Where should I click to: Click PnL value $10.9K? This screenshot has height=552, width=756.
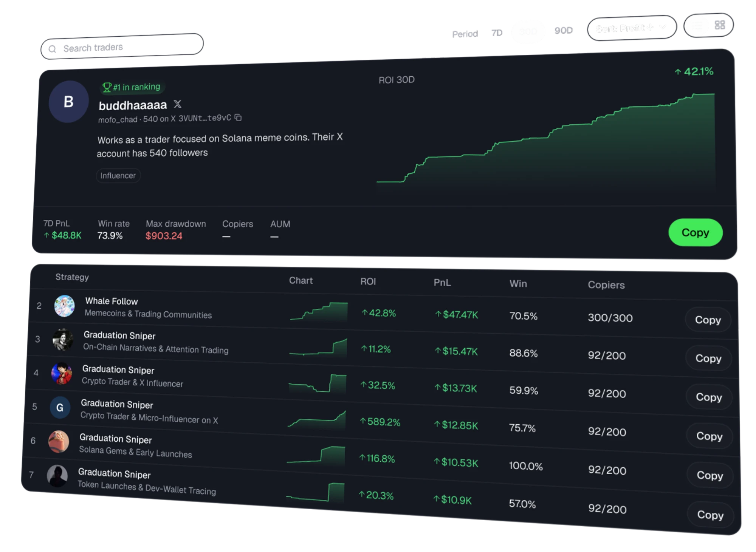click(x=452, y=500)
